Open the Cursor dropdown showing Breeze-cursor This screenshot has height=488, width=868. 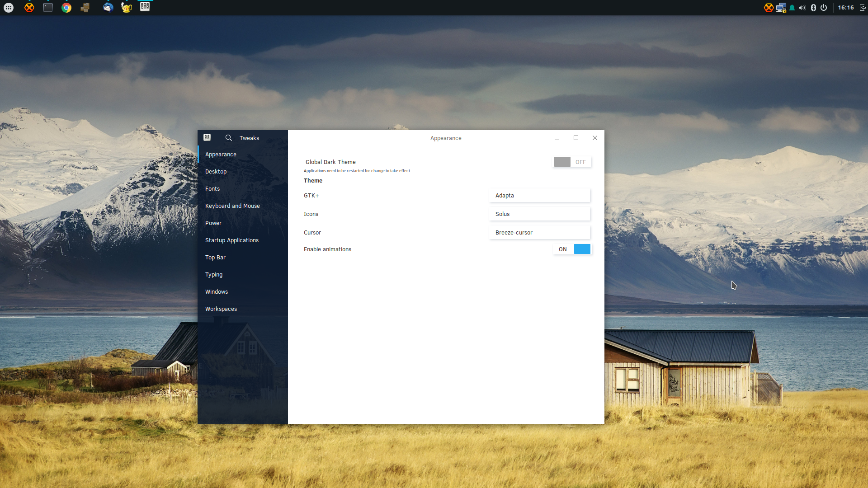(x=540, y=233)
